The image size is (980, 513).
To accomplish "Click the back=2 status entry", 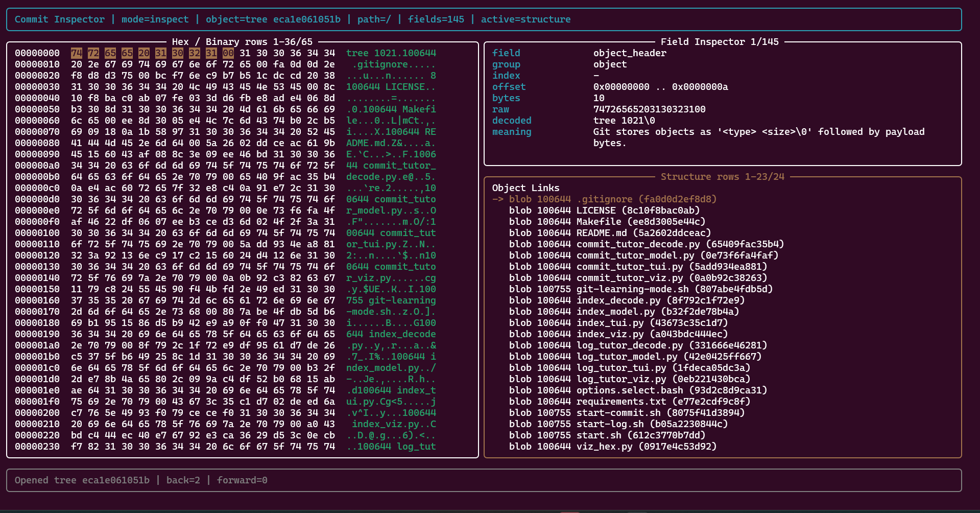I will pyautogui.click(x=183, y=480).
